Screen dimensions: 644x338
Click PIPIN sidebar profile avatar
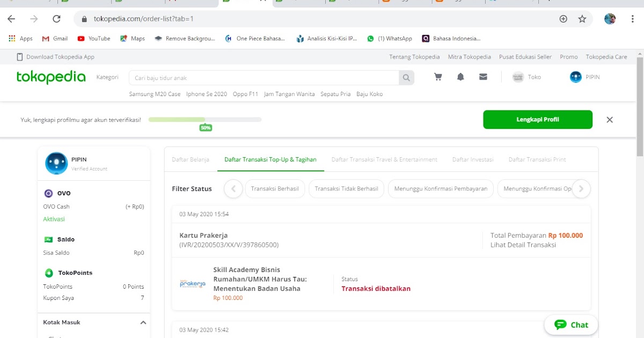click(56, 164)
